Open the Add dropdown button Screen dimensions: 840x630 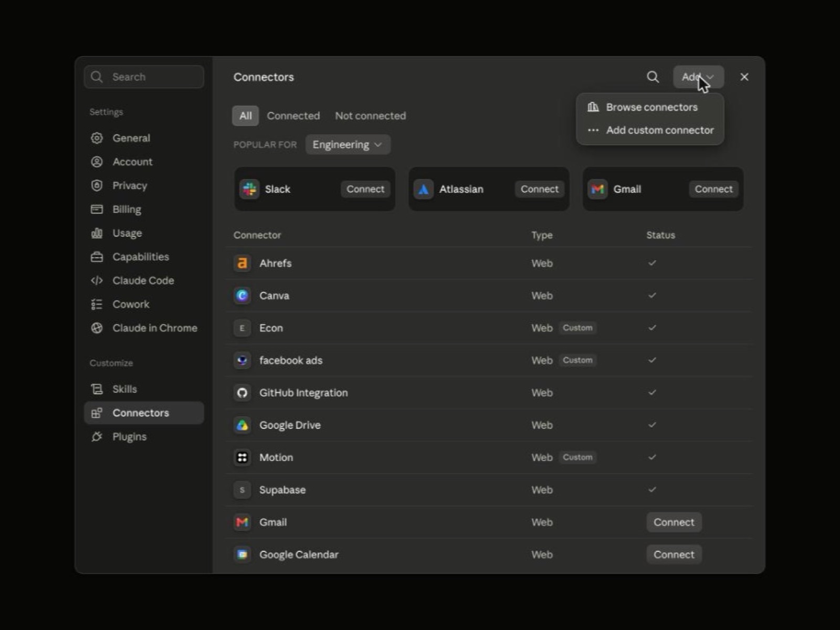698,77
